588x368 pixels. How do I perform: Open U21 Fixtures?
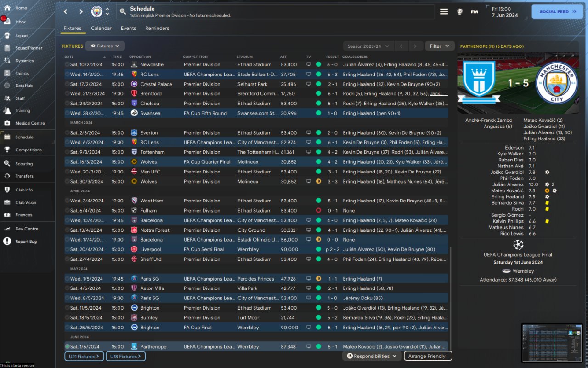click(84, 356)
